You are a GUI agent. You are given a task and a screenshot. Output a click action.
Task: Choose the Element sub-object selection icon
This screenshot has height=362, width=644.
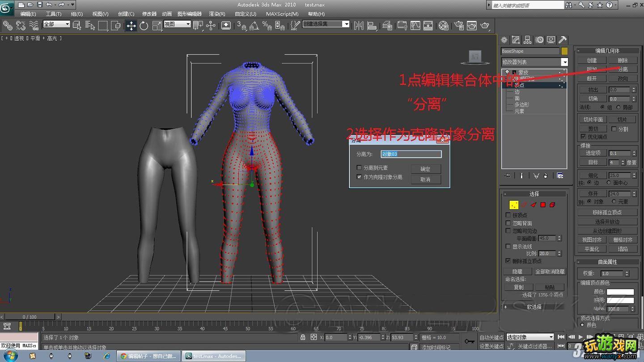552,205
